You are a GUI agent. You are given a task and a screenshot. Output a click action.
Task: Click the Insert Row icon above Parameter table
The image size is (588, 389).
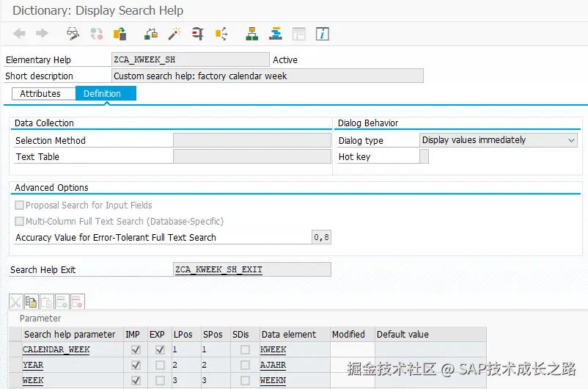pos(62,302)
